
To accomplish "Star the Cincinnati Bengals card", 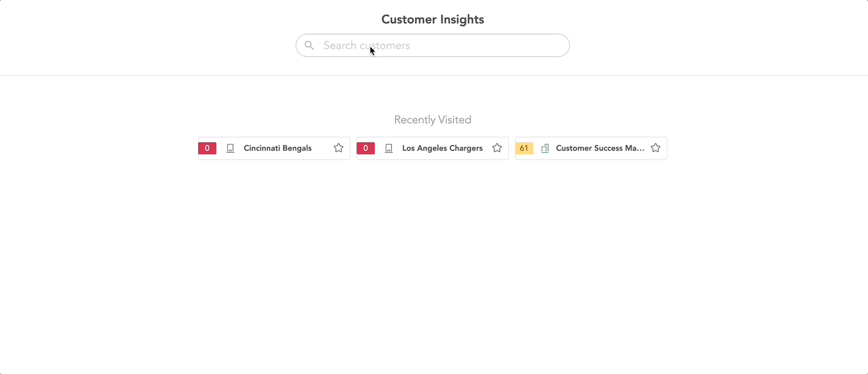I will [338, 147].
